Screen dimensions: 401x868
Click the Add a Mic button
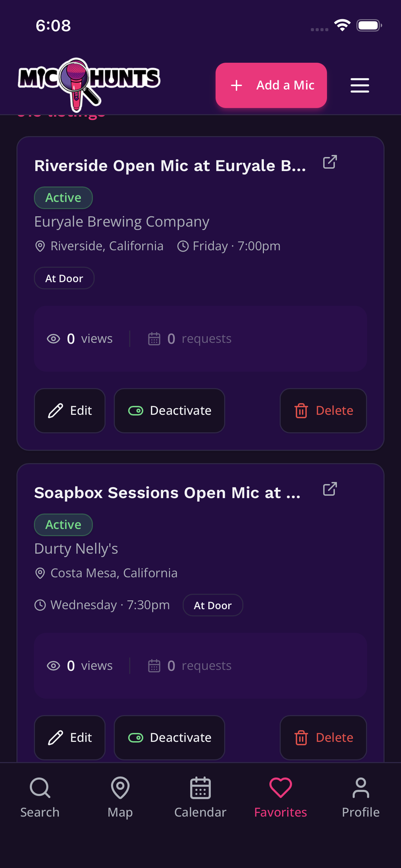click(271, 85)
